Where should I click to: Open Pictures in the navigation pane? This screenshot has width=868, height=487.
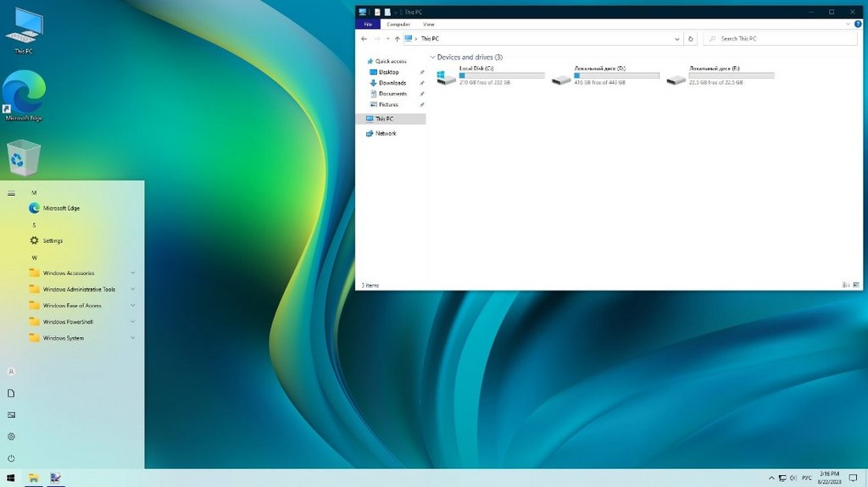click(x=388, y=104)
